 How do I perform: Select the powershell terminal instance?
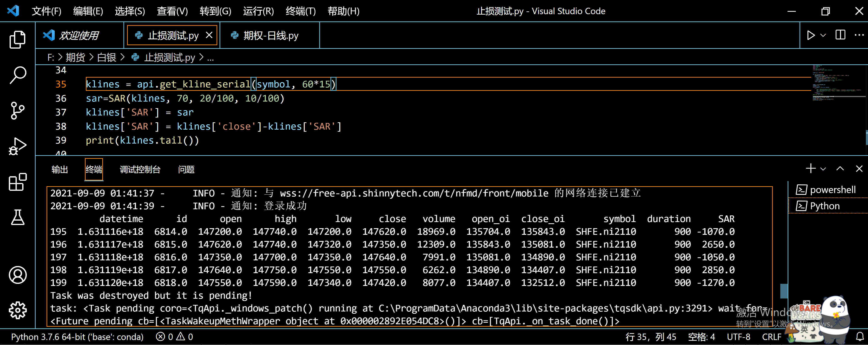tap(828, 190)
